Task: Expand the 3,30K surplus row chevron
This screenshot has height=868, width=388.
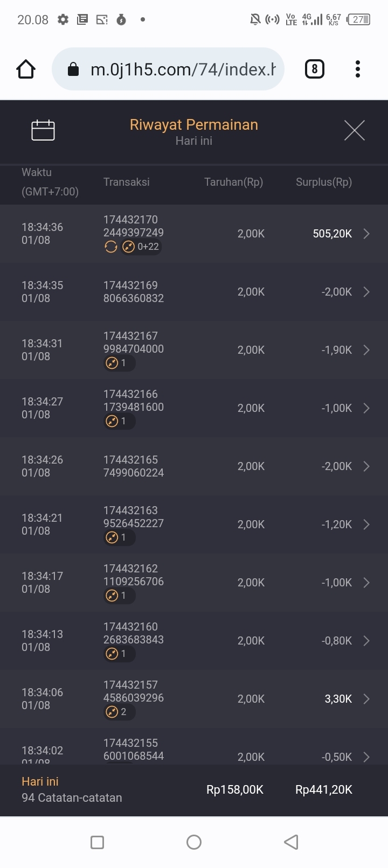Action: tap(366, 699)
